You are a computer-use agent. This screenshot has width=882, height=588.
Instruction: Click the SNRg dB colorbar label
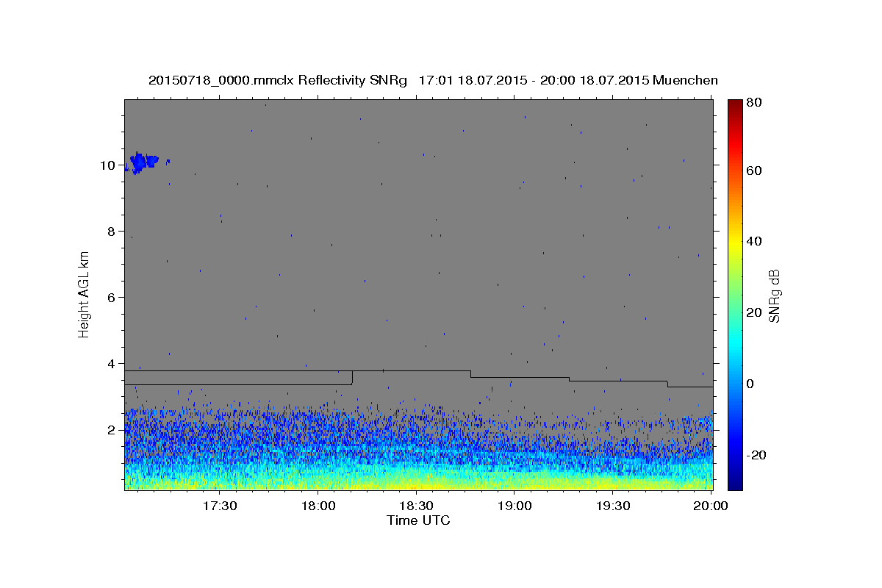(773, 295)
